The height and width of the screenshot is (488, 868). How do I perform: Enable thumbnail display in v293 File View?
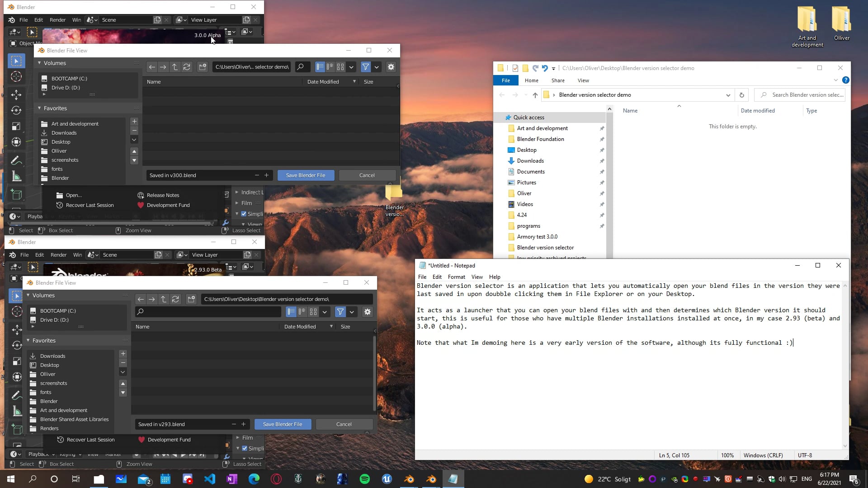(313, 312)
